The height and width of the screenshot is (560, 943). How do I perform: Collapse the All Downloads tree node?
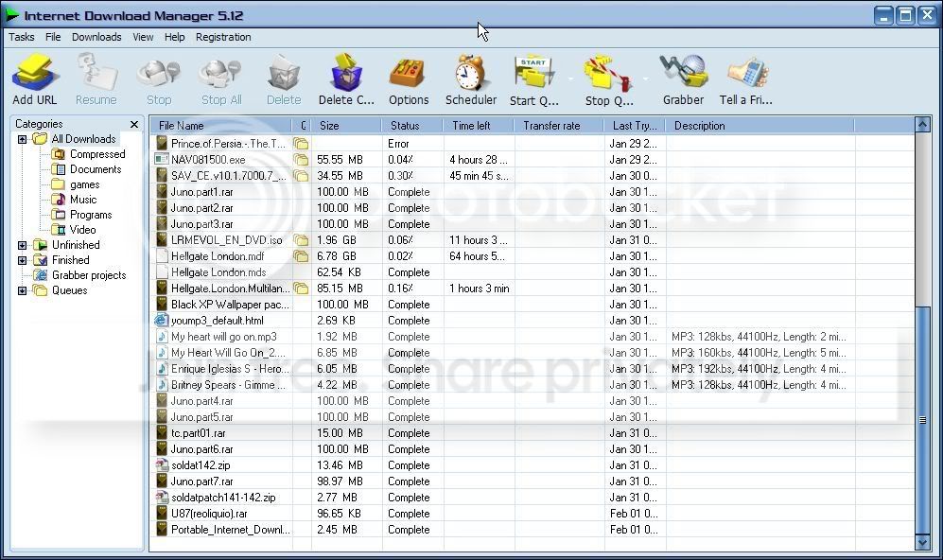[x=23, y=140]
